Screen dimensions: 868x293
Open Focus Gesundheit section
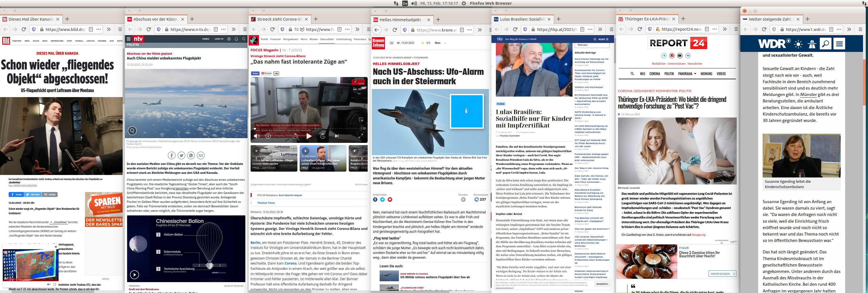click(x=327, y=39)
